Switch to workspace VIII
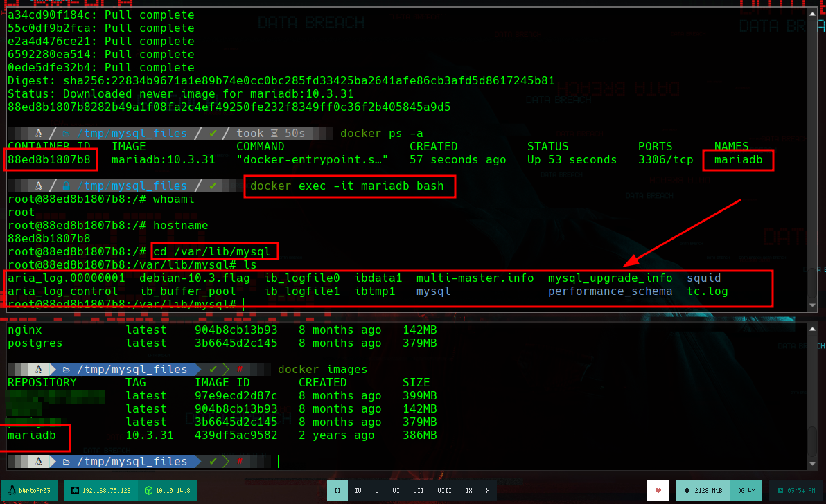Screen dimensions: 826x504 (445, 490)
